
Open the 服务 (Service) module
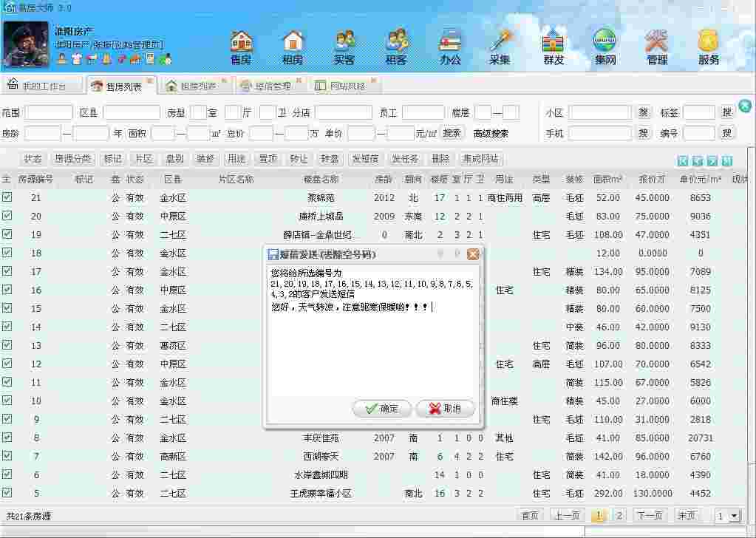click(x=708, y=46)
